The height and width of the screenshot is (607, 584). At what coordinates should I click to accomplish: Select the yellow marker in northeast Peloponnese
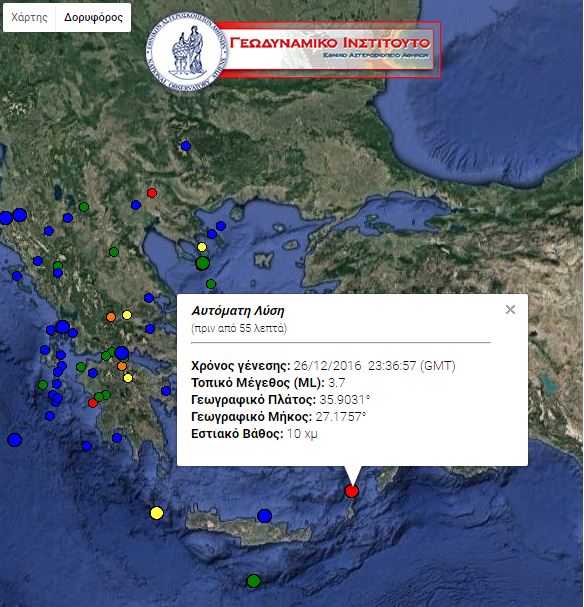coord(128,378)
